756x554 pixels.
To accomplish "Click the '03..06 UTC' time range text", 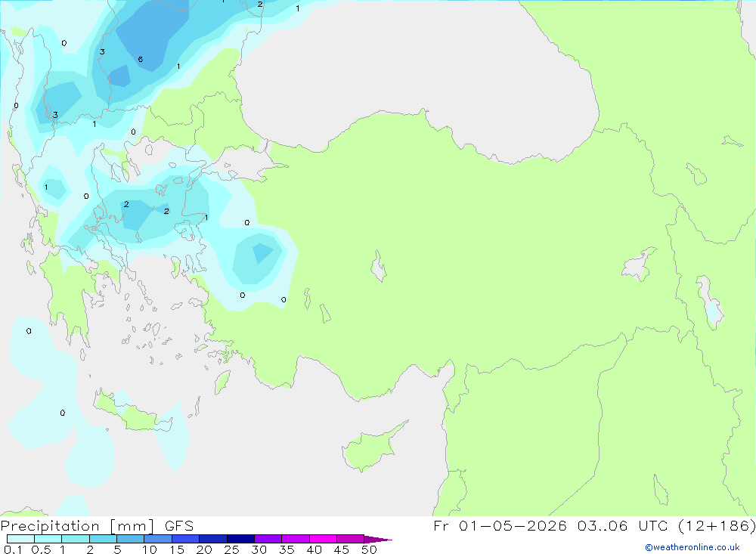I will coord(622,526).
